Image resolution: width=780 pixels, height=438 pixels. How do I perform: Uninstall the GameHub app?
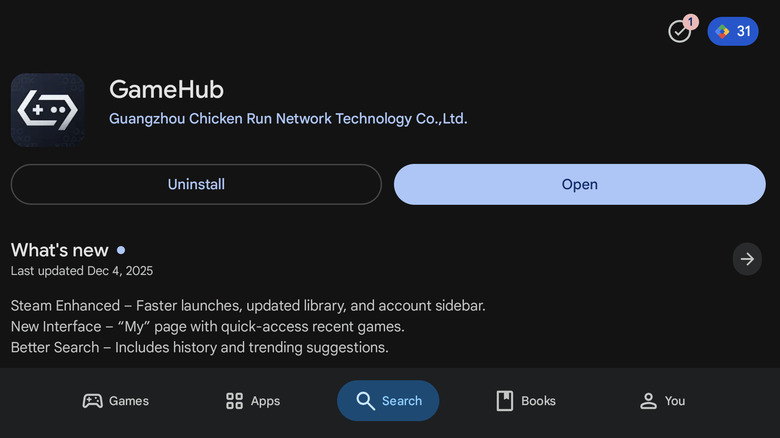tap(196, 184)
